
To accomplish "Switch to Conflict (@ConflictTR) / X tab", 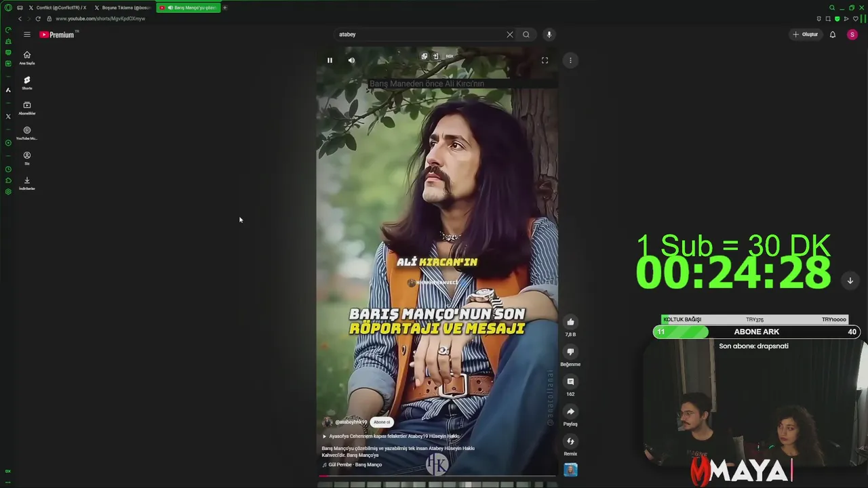I will pos(58,7).
